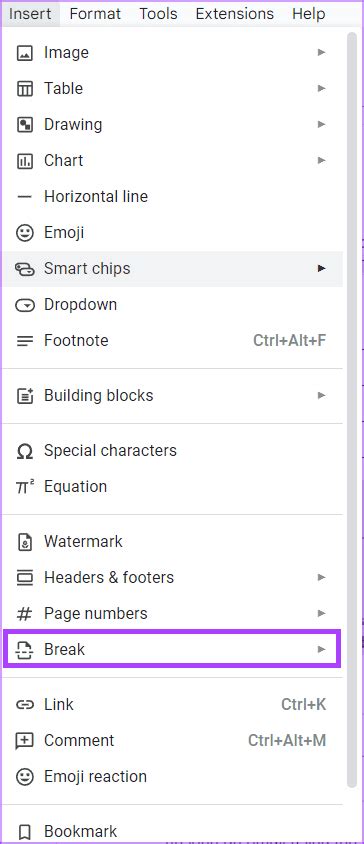
Task: Choose the Chart icon
Action: click(25, 161)
